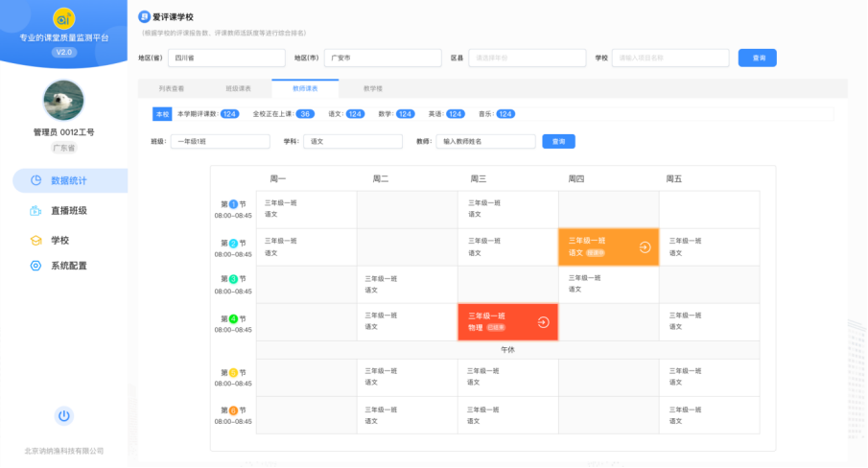Go to 学校 section in sidebar

click(59, 240)
